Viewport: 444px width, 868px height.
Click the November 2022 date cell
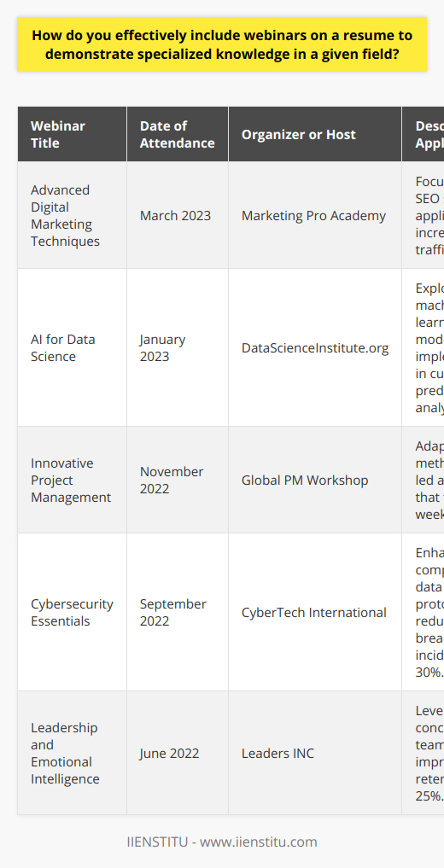[177, 480]
